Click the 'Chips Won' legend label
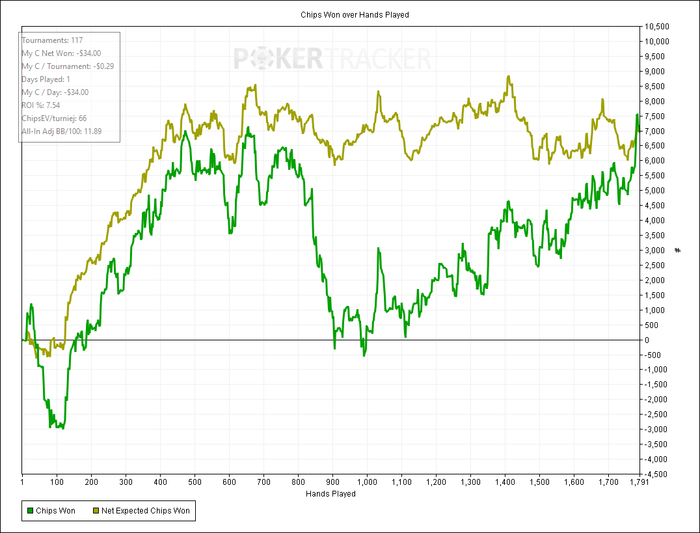 [55, 511]
